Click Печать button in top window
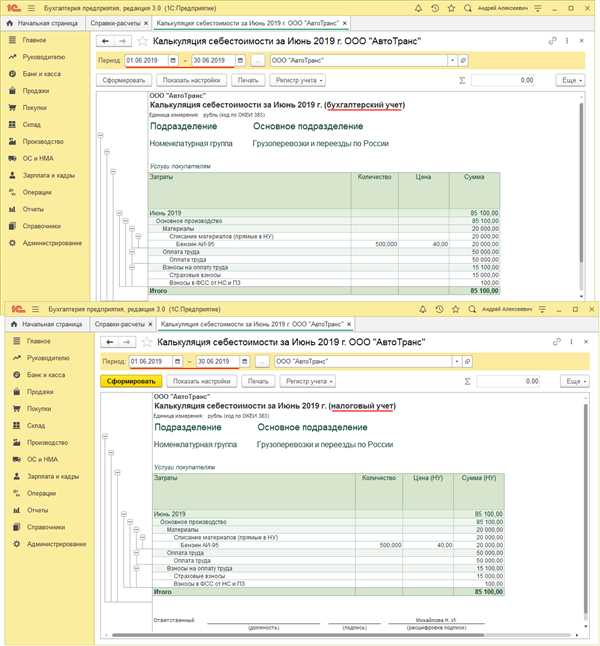 [248, 80]
